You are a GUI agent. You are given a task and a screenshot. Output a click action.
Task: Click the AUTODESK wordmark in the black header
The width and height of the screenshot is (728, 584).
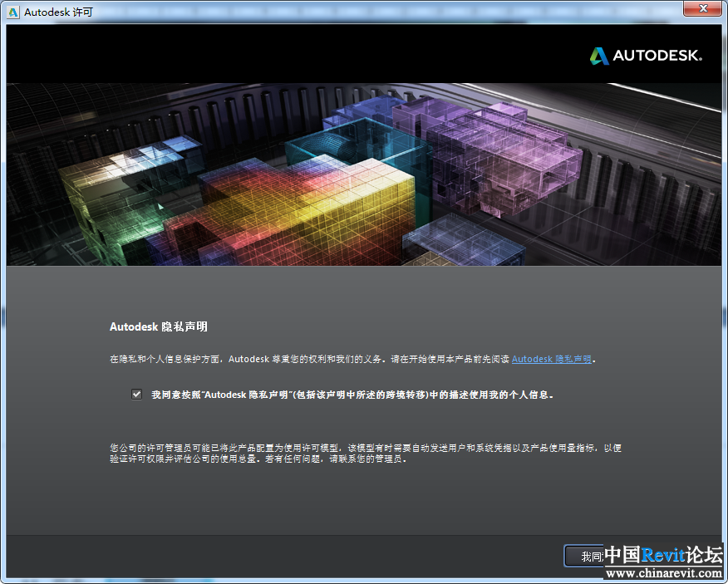[x=657, y=56]
